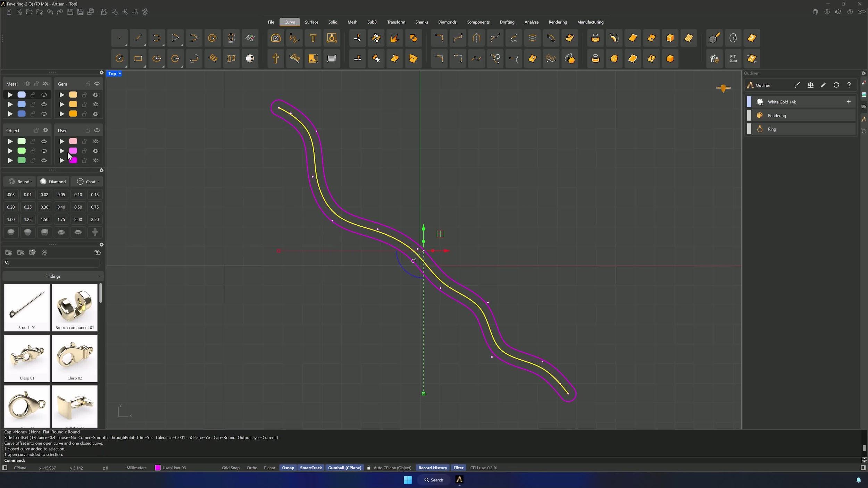Open the Top viewport dropdown arrow
Screen dimensions: 868x488
click(x=120, y=74)
